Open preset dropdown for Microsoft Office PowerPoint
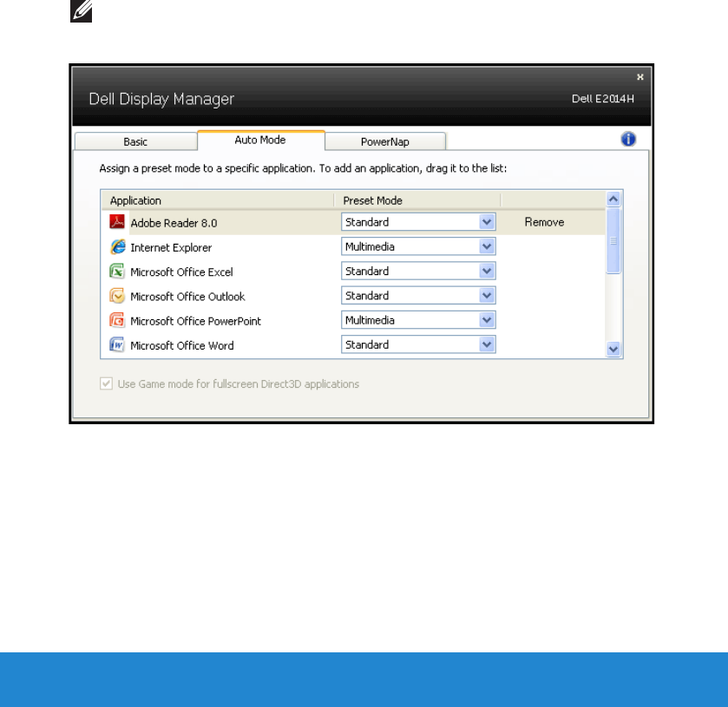 coord(418,320)
